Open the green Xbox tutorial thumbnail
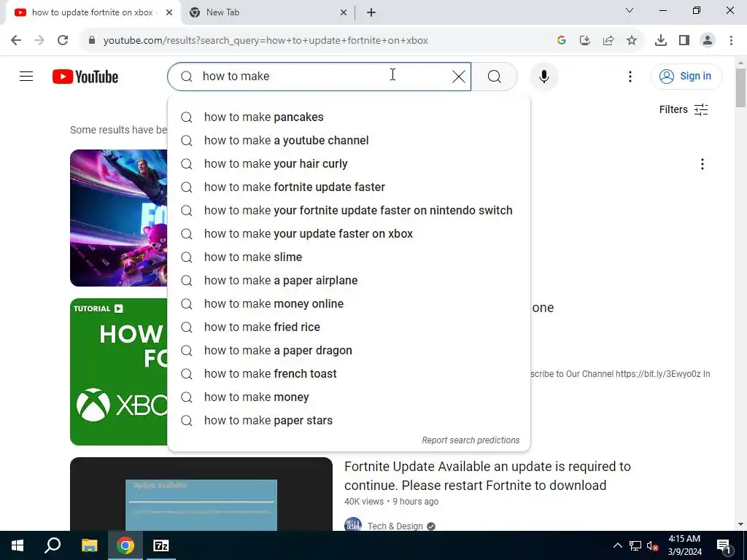This screenshot has width=747, height=560. point(119,372)
